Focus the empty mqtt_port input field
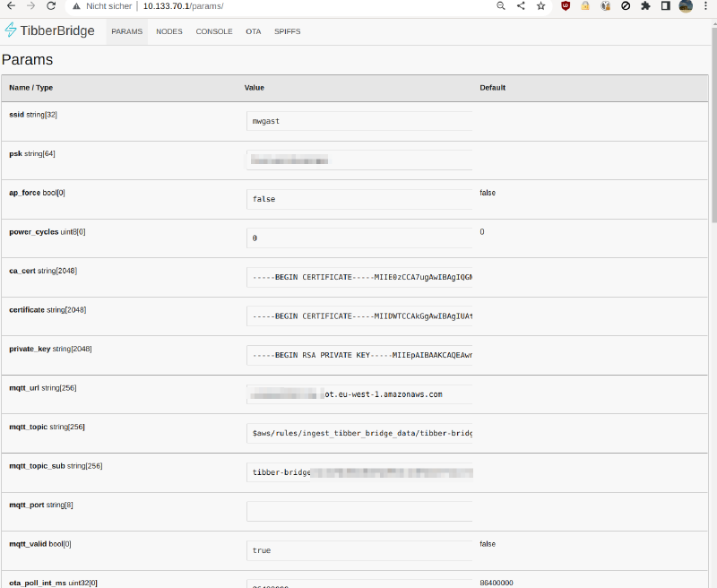The height and width of the screenshot is (588, 717). (x=358, y=511)
